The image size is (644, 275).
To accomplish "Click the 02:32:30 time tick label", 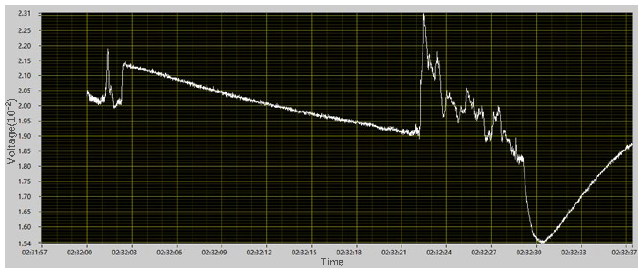I will pos(529,252).
